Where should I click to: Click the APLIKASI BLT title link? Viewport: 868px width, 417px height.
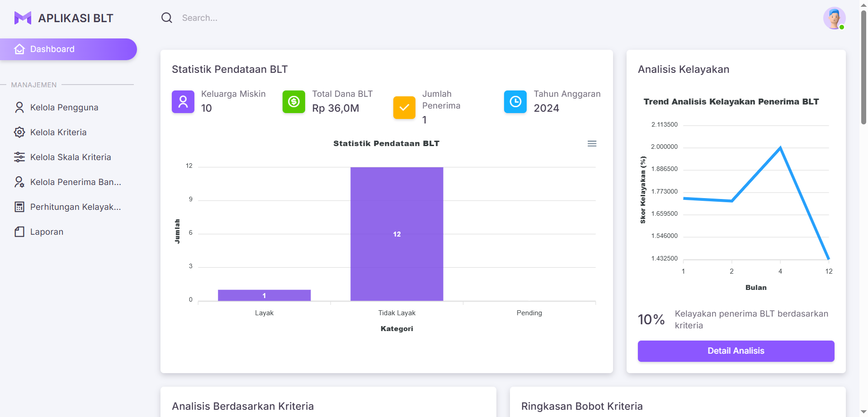point(75,18)
